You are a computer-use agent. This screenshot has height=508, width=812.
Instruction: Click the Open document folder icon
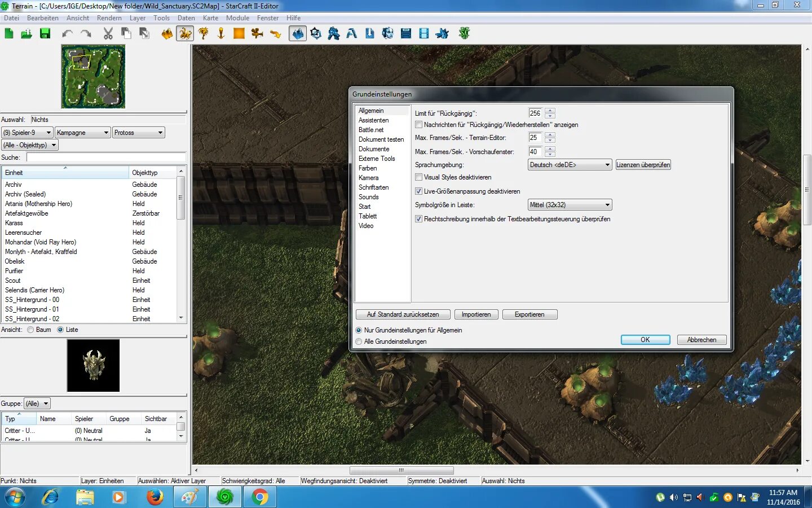point(27,34)
